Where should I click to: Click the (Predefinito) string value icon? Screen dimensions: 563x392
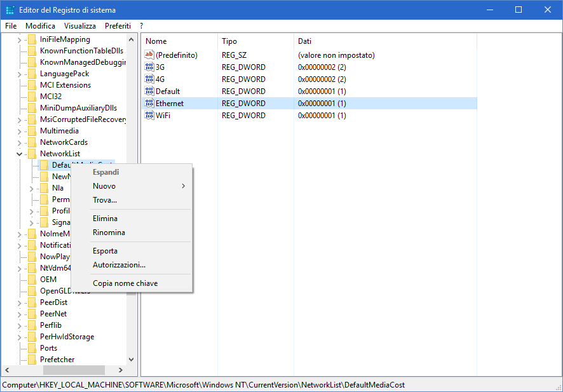[149, 55]
